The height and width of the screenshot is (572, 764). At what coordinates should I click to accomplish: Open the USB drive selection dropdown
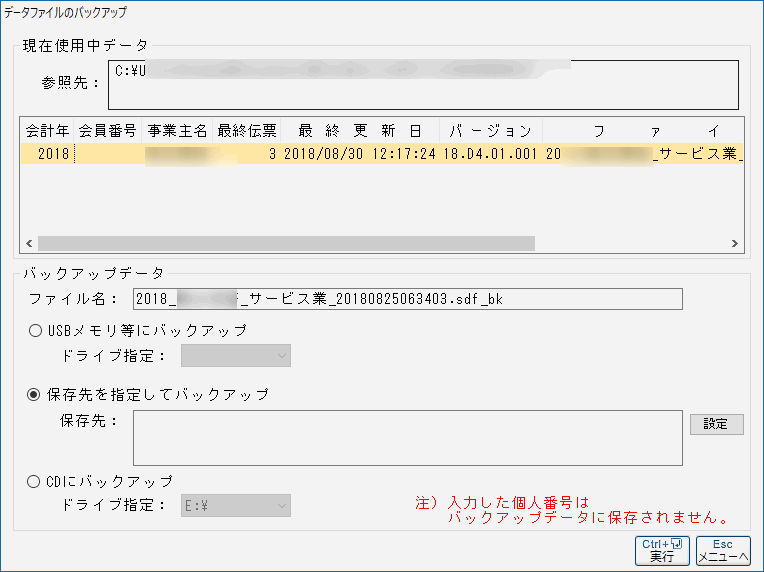[x=235, y=356]
